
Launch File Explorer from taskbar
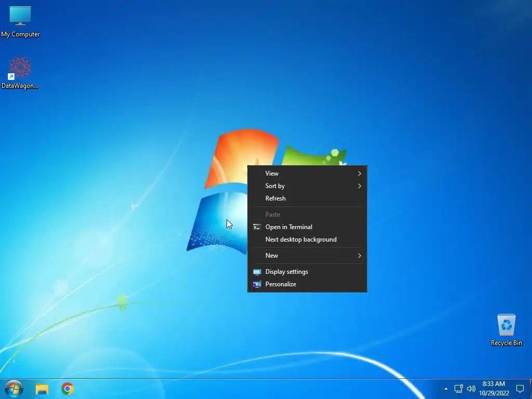pyautogui.click(x=42, y=389)
